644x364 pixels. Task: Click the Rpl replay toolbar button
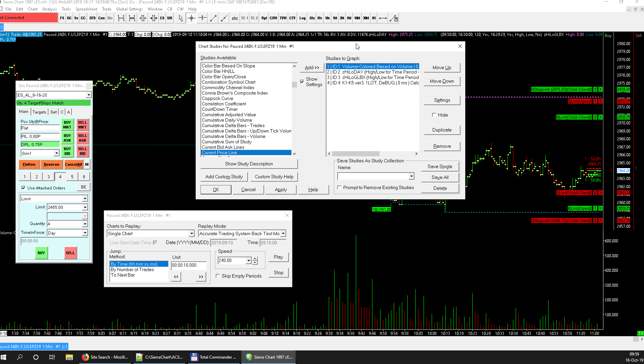pyautogui.click(x=264, y=18)
